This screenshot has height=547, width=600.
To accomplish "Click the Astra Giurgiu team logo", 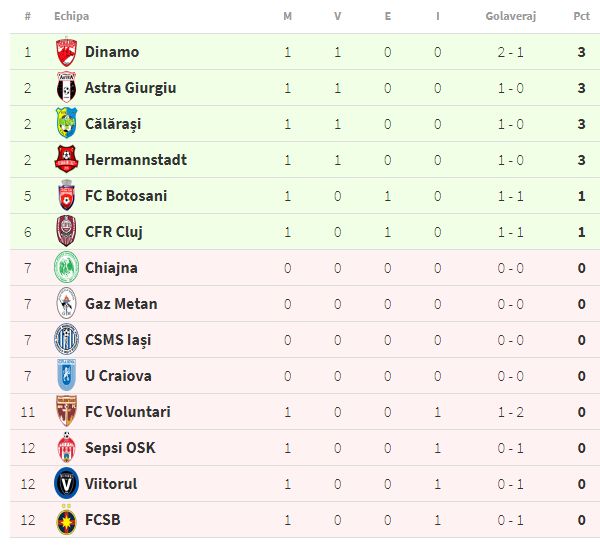I will pos(66,88).
